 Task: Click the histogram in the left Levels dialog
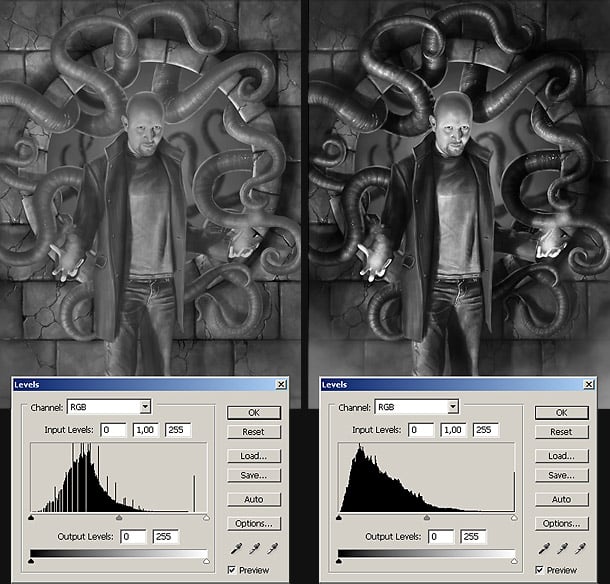119,477
